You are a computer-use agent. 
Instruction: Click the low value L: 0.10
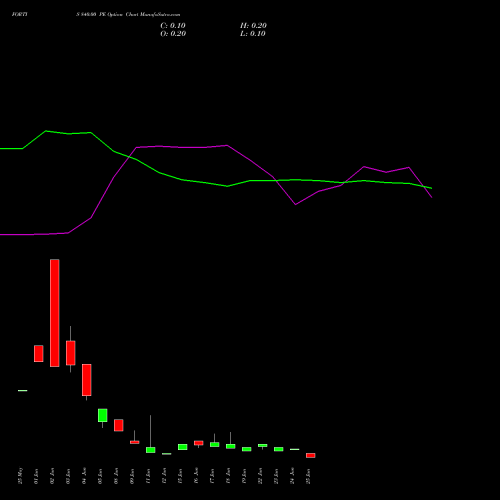tap(253, 34)
